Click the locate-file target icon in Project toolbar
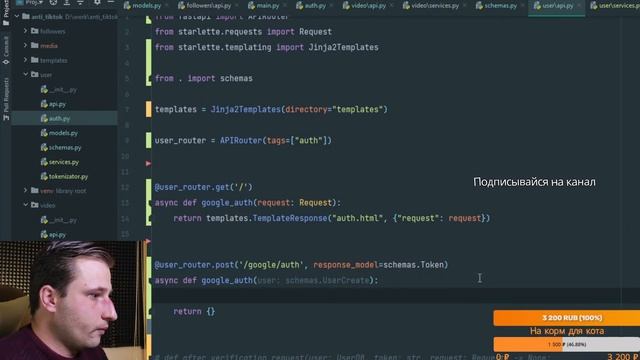This screenshot has width=640, height=360. tap(53, 2)
